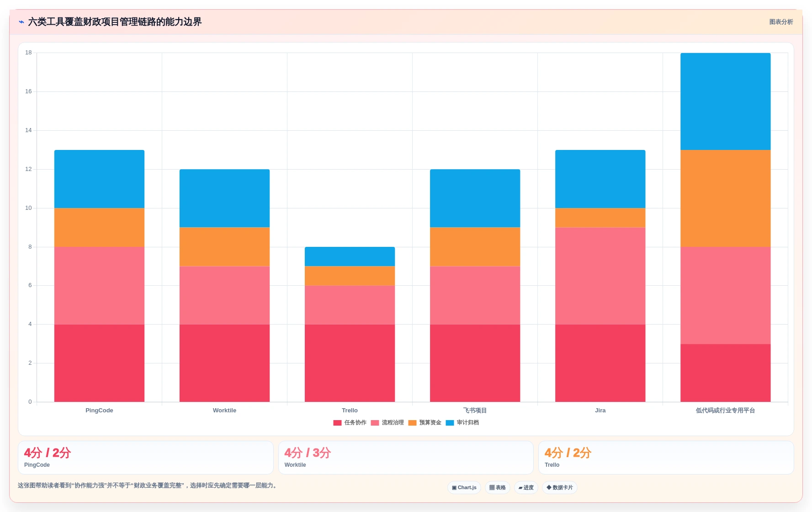Click the Trello orange bar segment
The height and width of the screenshot is (512, 812).
pyautogui.click(x=350, y=276)
